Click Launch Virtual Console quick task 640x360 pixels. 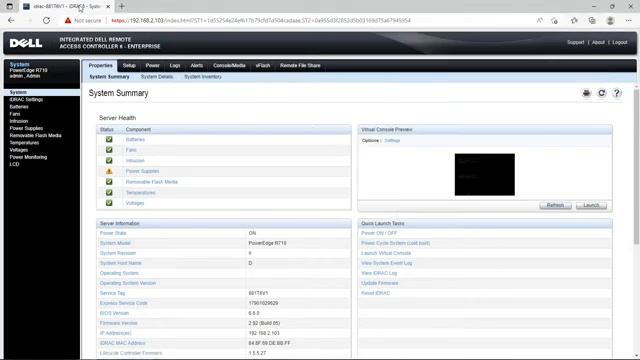(386, 253)
